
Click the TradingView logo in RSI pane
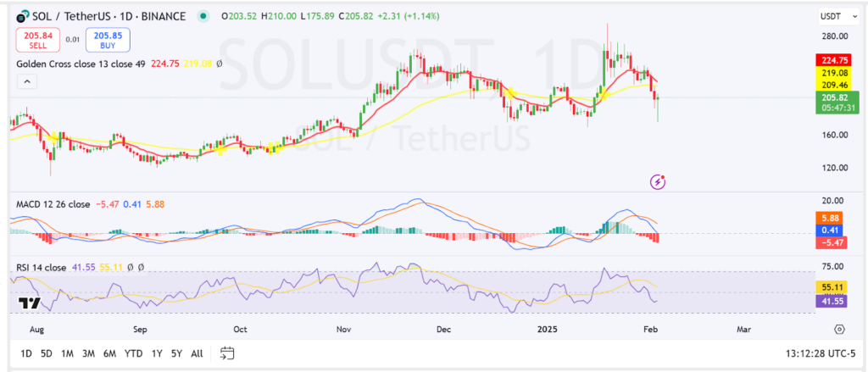[x=29, y=303]
